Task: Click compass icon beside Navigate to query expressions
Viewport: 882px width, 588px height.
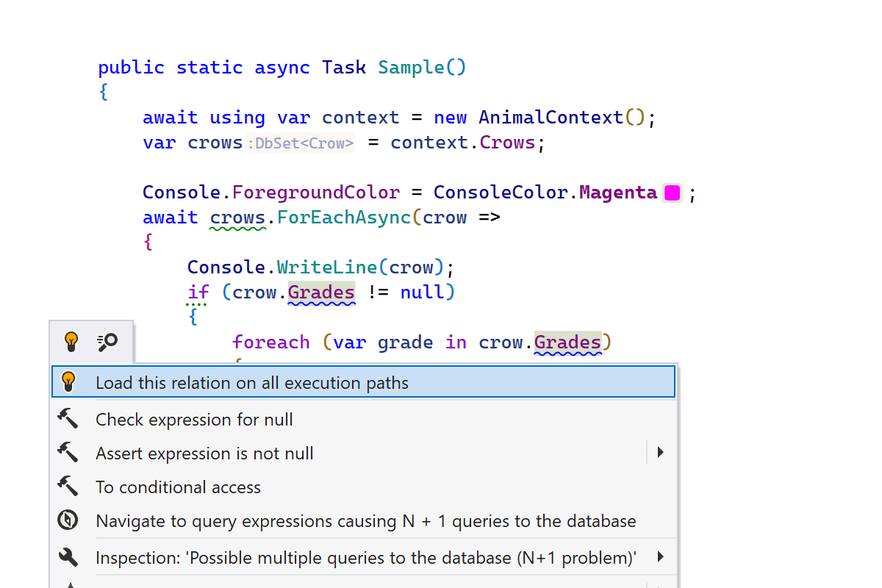Action: (x=68, y=520)
